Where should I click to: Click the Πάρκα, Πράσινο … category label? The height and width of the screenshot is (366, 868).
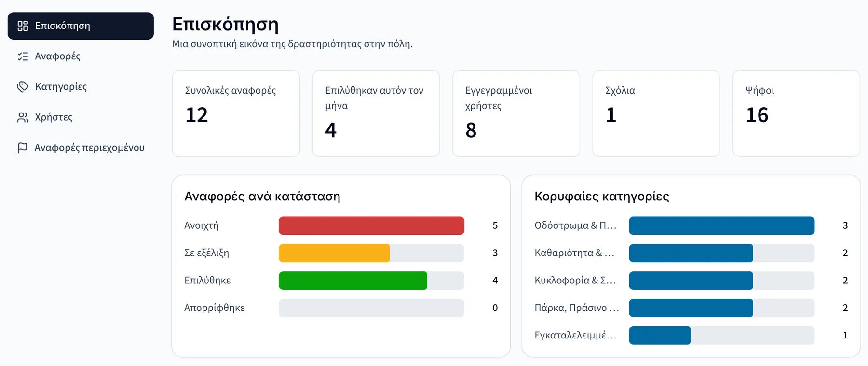577,309
